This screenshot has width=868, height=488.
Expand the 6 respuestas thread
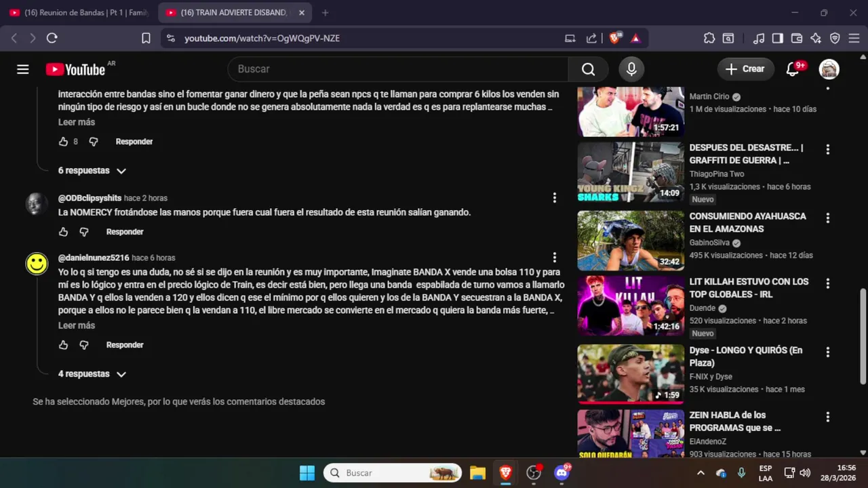[92, 171]
